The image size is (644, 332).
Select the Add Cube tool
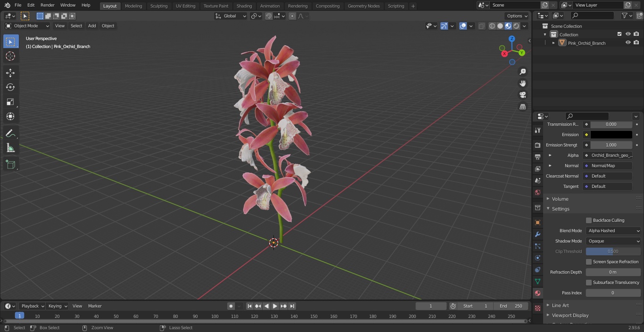(10, 164)
